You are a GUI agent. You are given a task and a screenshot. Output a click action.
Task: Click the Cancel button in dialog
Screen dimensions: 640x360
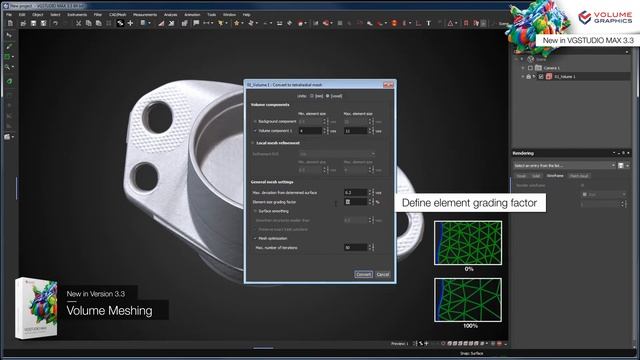tap(383, 274)
